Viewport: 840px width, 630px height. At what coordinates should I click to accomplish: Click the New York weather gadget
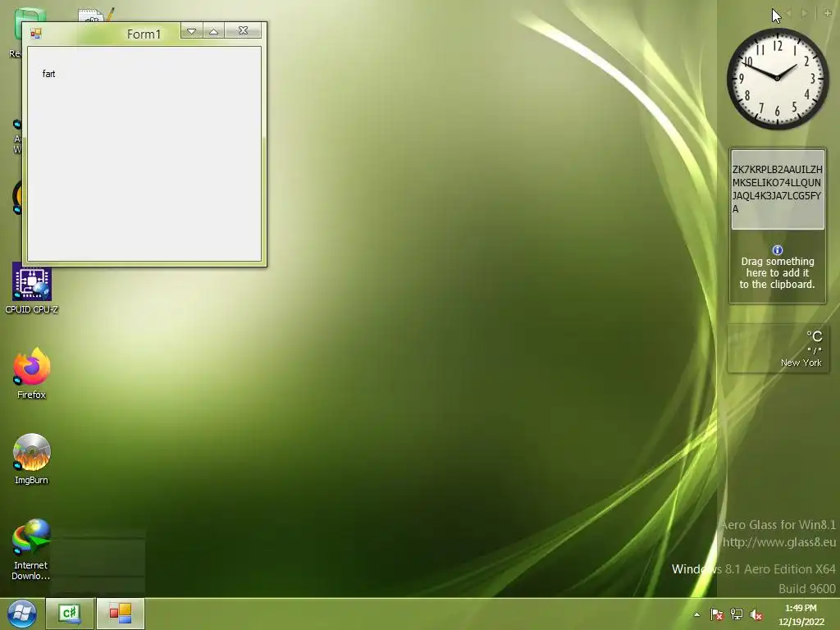[x=778, y=348]
